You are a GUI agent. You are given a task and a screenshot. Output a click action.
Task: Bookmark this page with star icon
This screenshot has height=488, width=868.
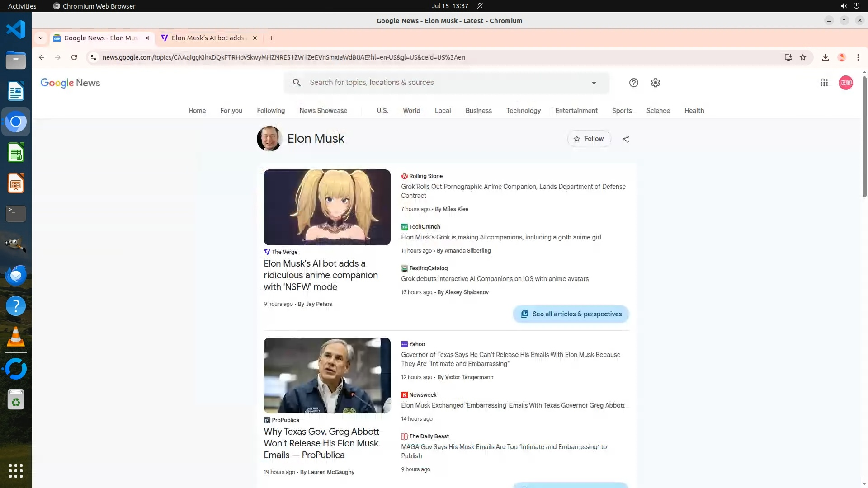[x=803, y=57]
